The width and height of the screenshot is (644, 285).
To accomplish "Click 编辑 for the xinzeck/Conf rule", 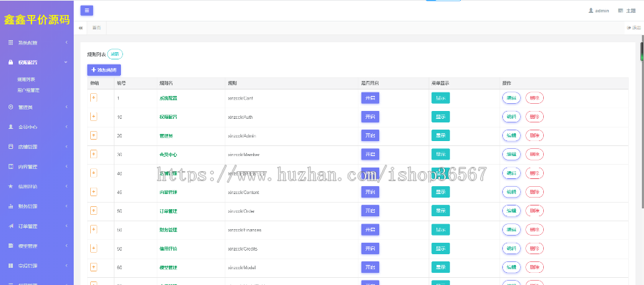I will pos(512,98).
